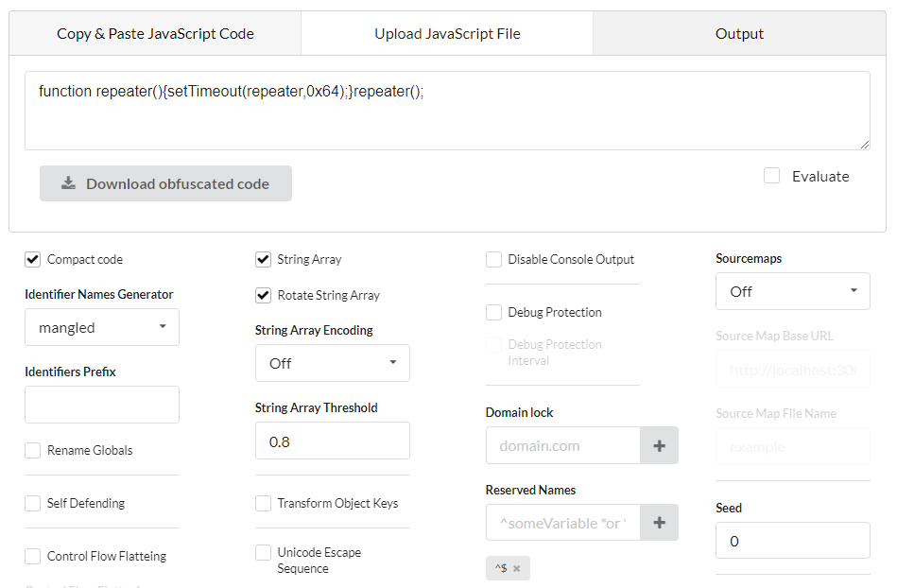This screenshot has height=588, width=897.
Task: Click the download icon on the obfuscated code button
Action: 68,183
